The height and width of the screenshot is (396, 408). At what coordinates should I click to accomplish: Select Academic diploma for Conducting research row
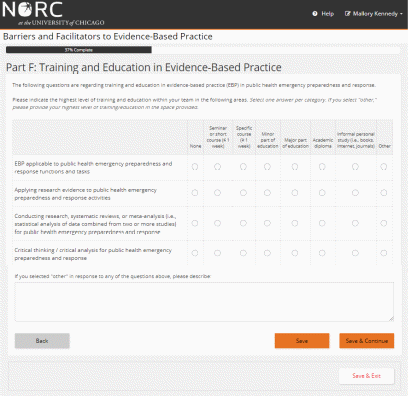tap(322, 223)
